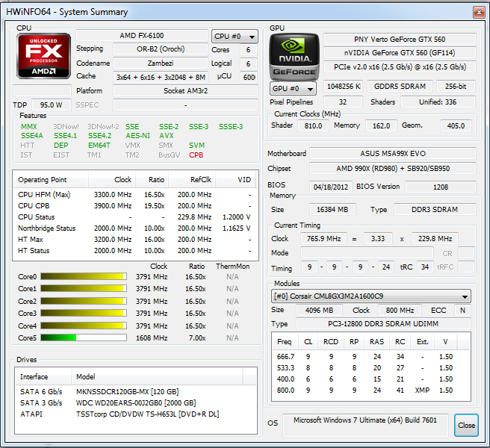Click the Core5 ratio 7.00x value
This screenshot has height=448, width=490.
point(197,338)
